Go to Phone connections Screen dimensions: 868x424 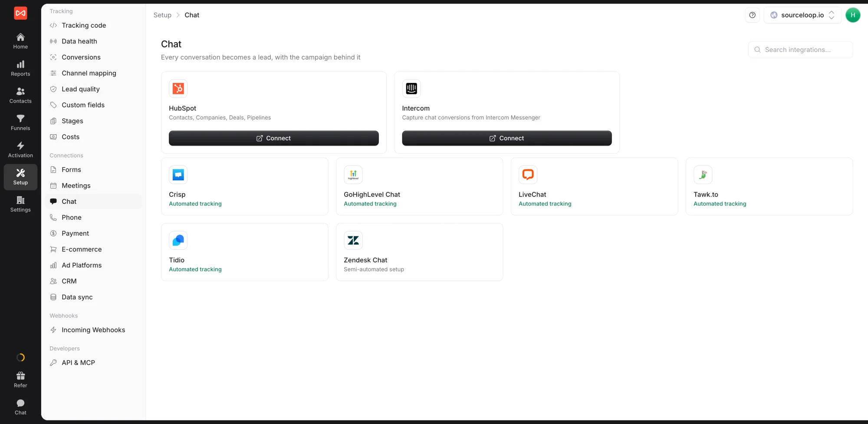pos(93,218)
